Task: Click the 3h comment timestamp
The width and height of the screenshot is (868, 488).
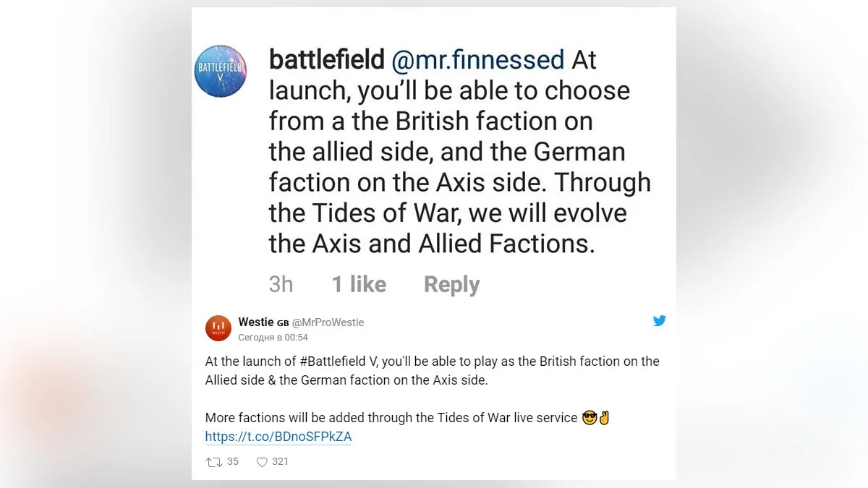Action: [281, 284]
